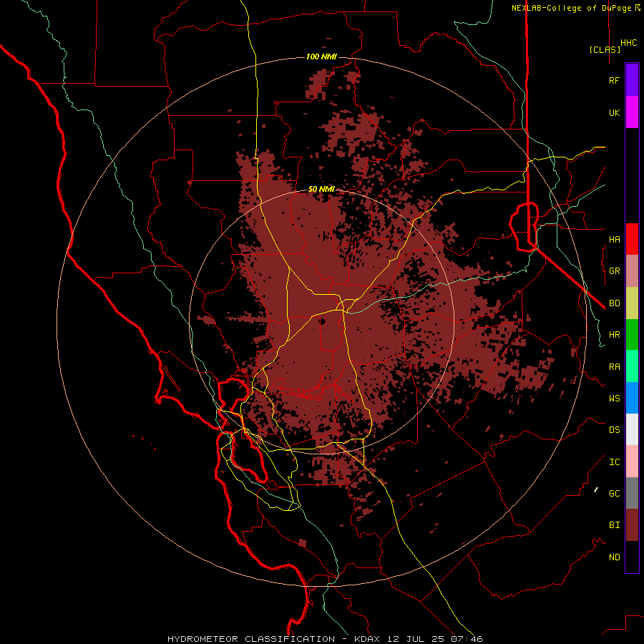Click the ND legend label
Screen dimensions: 644x644
point(614,557)
